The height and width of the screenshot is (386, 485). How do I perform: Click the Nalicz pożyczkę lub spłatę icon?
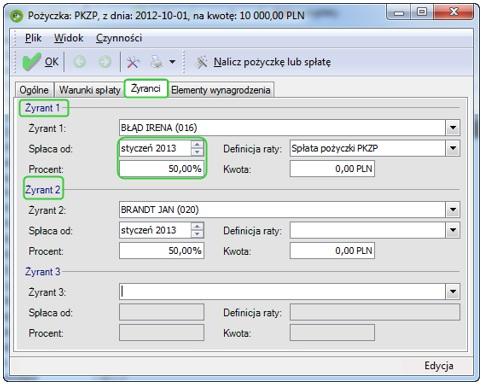(201, 62)
